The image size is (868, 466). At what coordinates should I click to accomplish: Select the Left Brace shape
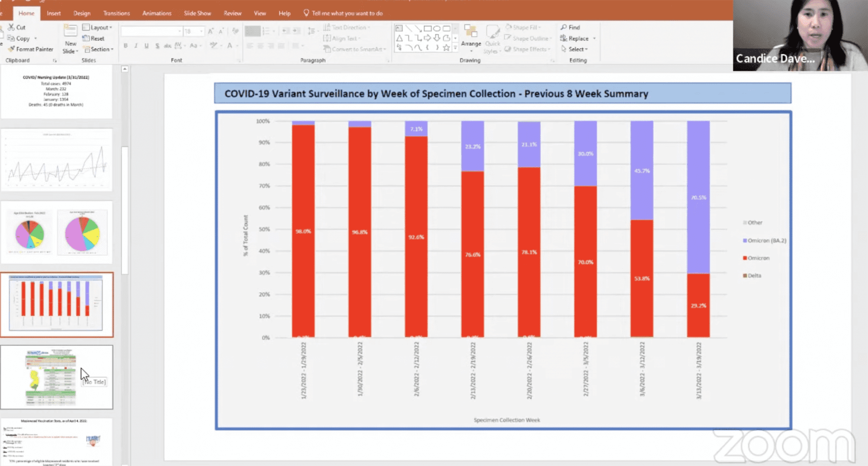427,48
